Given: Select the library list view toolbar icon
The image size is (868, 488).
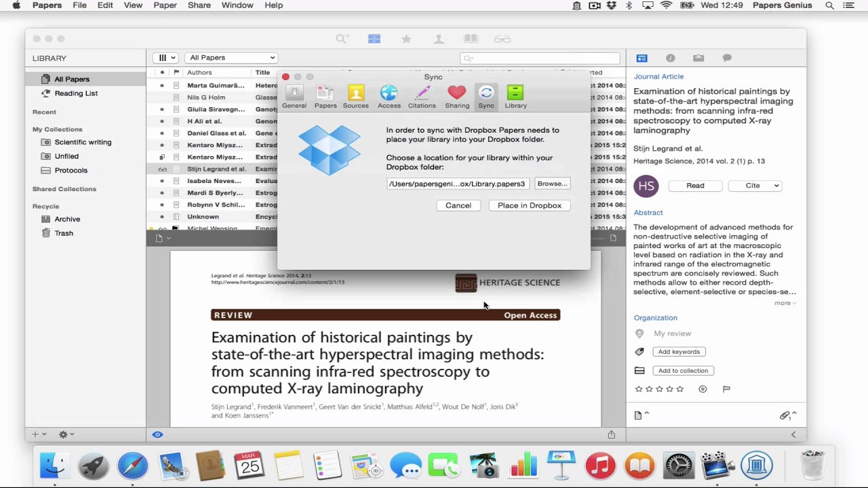Looking at the screenshot, I should click(374, 39).
